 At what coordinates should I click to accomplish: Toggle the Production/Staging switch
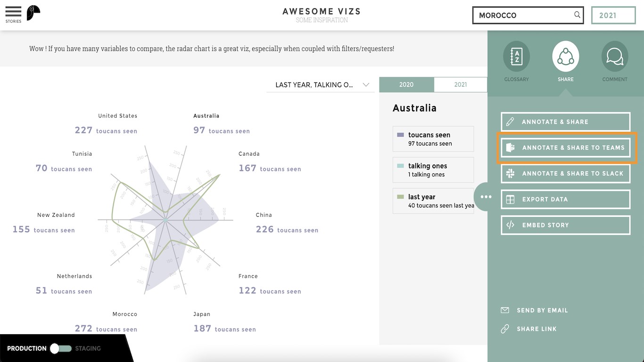(61, 348)
